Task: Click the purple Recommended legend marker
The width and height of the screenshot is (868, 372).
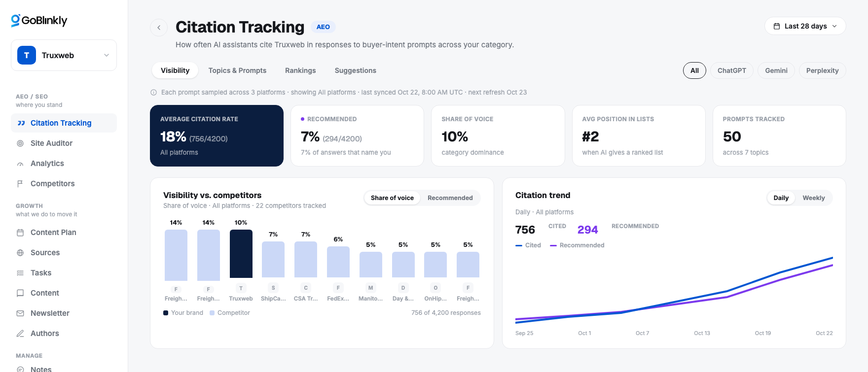Action: [553, 245]
